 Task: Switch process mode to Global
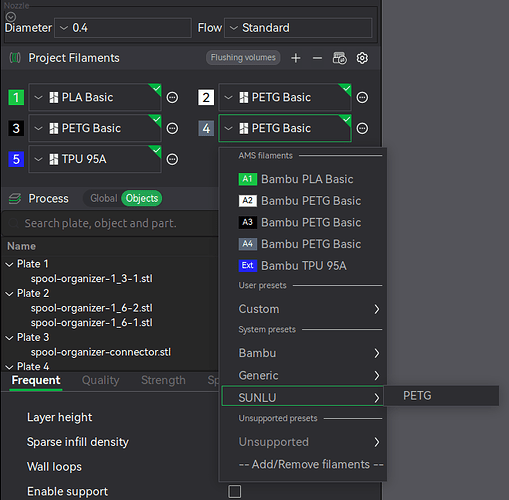coord(104,198)
